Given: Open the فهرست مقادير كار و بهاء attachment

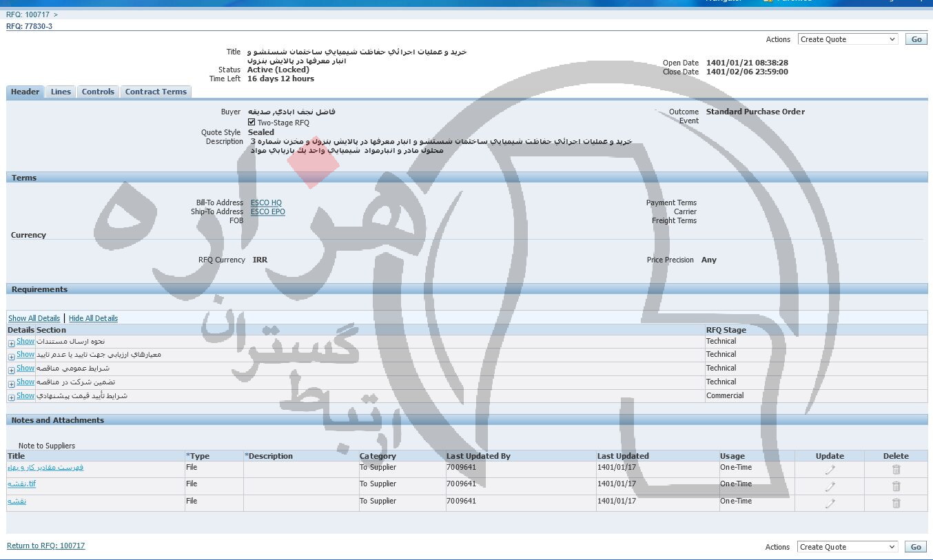Looking at the screenshot, I should click(45, 467).
